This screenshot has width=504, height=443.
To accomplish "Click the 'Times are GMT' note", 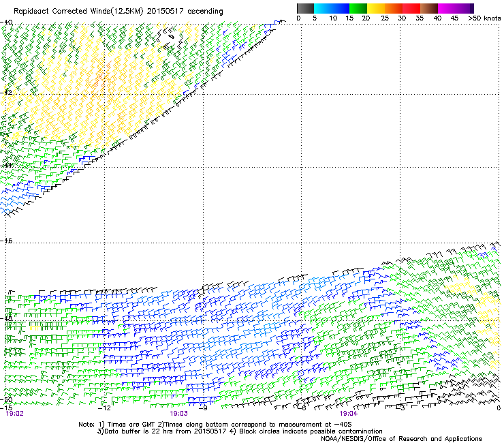I will point(131,425).
